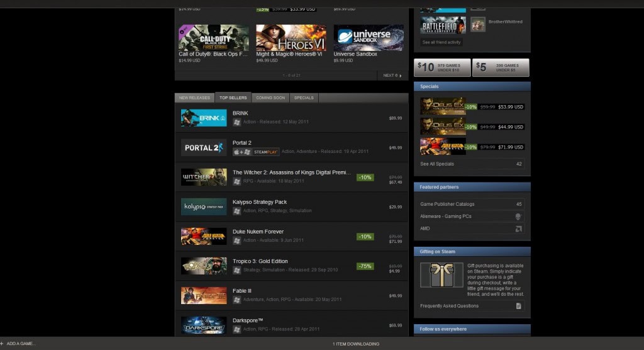This screenshot has width=644, height=350.
Task: Open the Tropico 3 Gold Edition thumbnail
Action: click(x=204, y=266)
